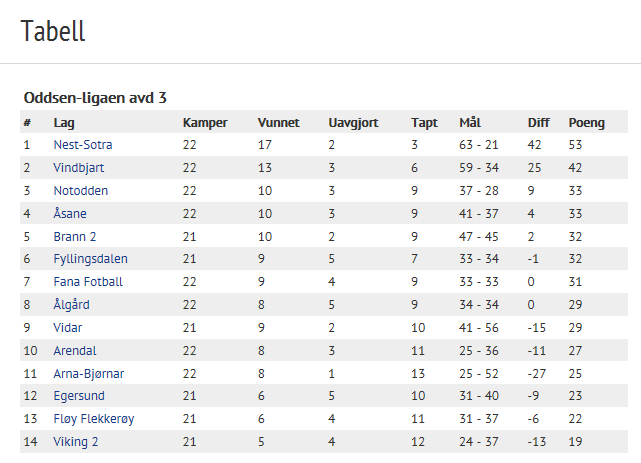Open Notodden team page

point(81,191)
